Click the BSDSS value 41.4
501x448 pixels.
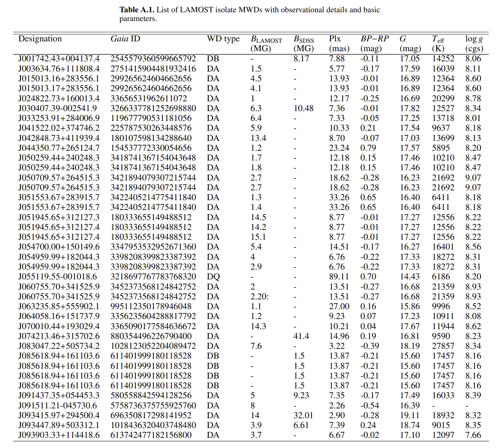click(x=301, y=336)
